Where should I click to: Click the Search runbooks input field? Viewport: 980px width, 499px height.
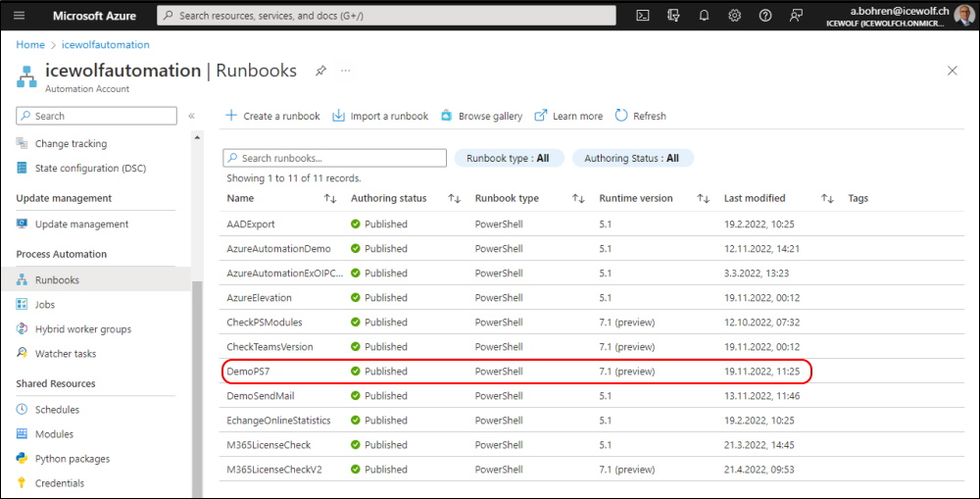pyautogui.click(x=335, y=158)
